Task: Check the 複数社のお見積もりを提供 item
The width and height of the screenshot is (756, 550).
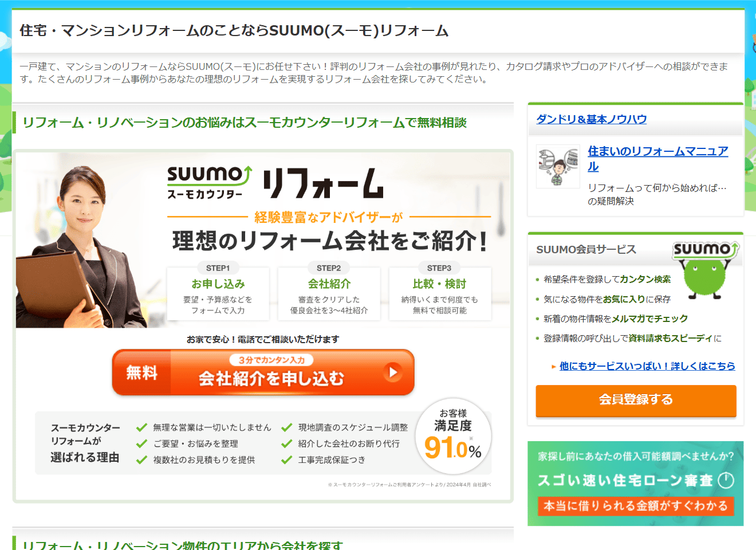Action: [141, 459]
